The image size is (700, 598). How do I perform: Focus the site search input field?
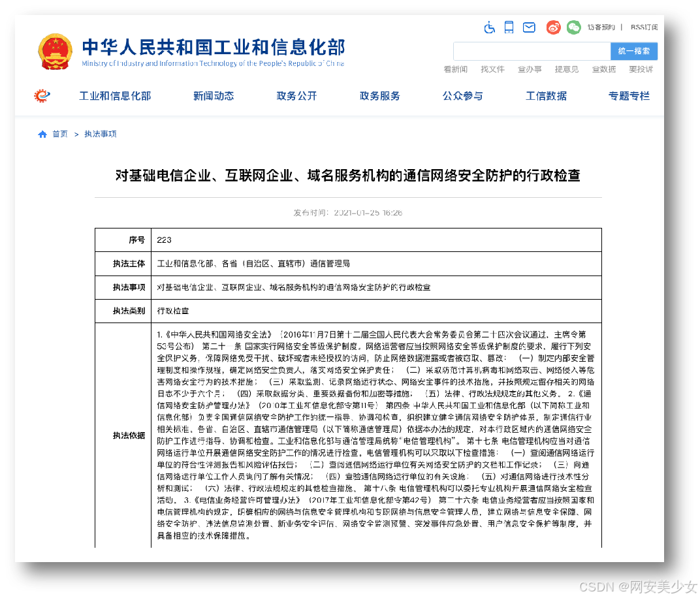coord(532,52)
